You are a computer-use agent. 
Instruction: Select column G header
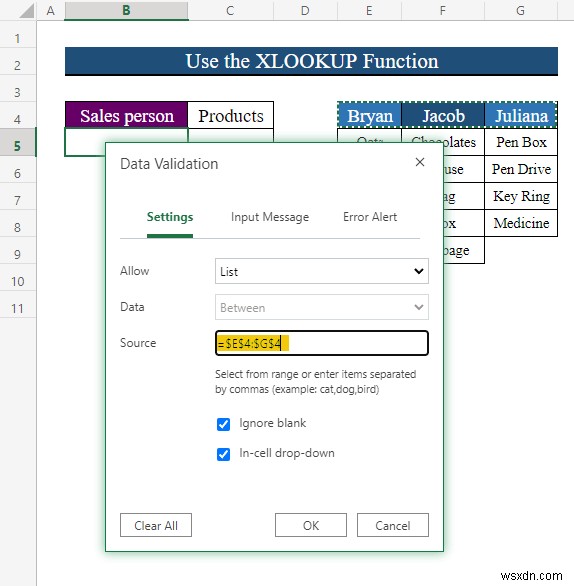[521, 10]
